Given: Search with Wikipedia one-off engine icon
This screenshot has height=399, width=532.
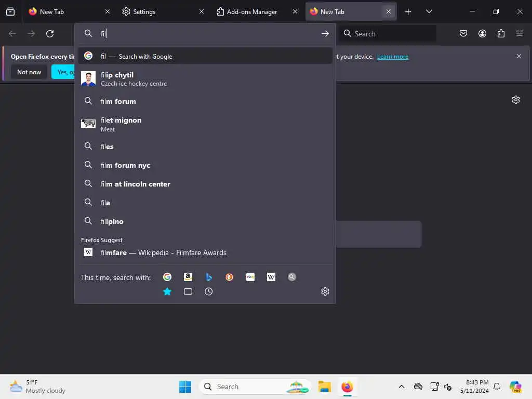Looking at the screenshot, I should pos(271,277).
